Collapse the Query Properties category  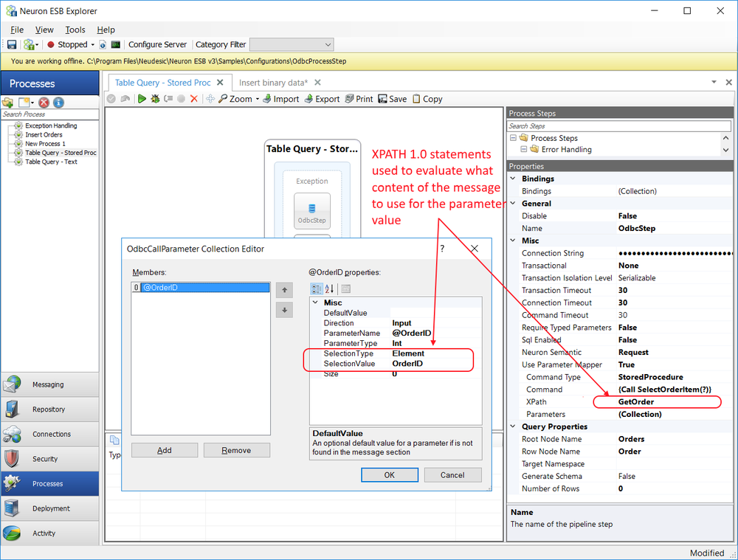[513, 426]
